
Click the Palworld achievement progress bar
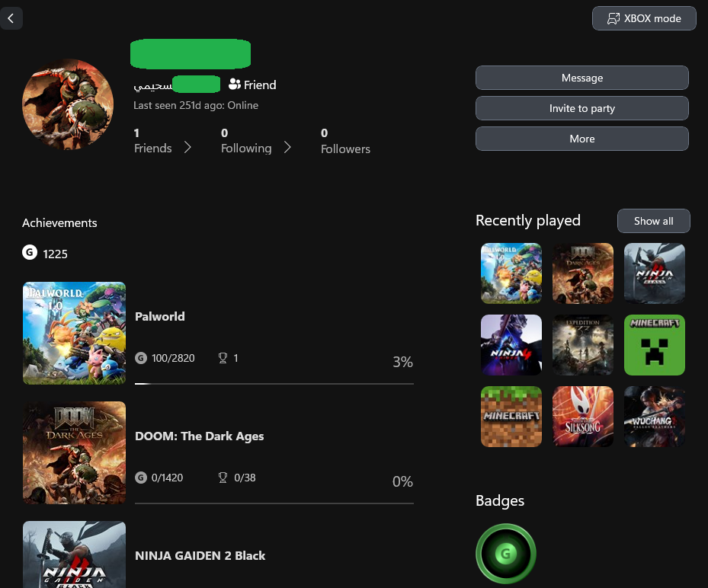pyautogui.click(x=274, y=384)
